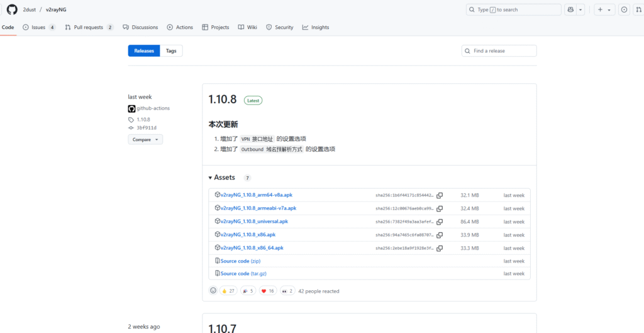Copy sha256 of x86_64 apk

[x=440, y=248]
